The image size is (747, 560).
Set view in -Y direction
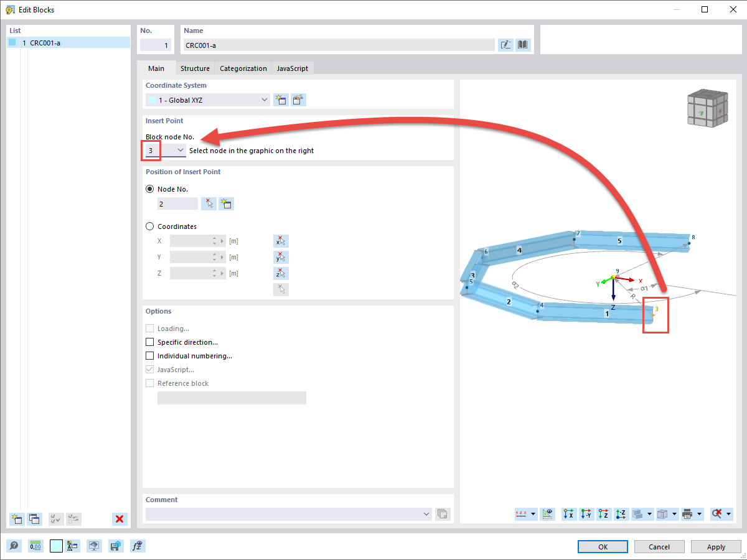[586, 514]
